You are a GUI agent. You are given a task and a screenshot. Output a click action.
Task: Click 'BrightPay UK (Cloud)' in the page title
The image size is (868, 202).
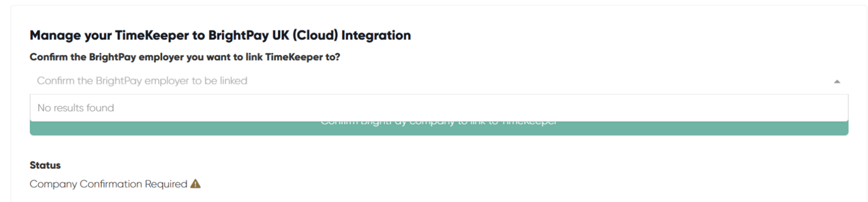click(x=273, y=35)
